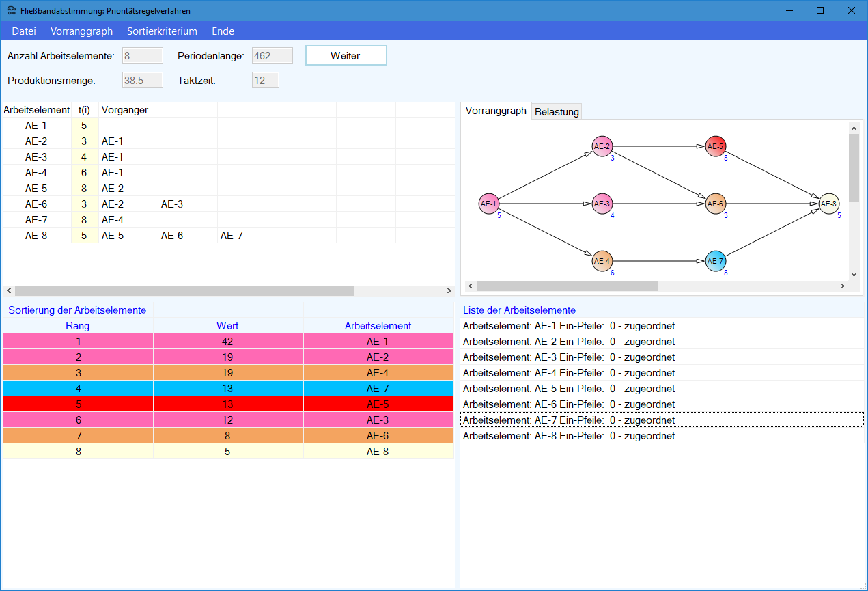Image resolution: width=868 pixels, height=591 pixels.
Task: Click the Anzahl Arbeitselemente field
Action: tap(142, 55)
